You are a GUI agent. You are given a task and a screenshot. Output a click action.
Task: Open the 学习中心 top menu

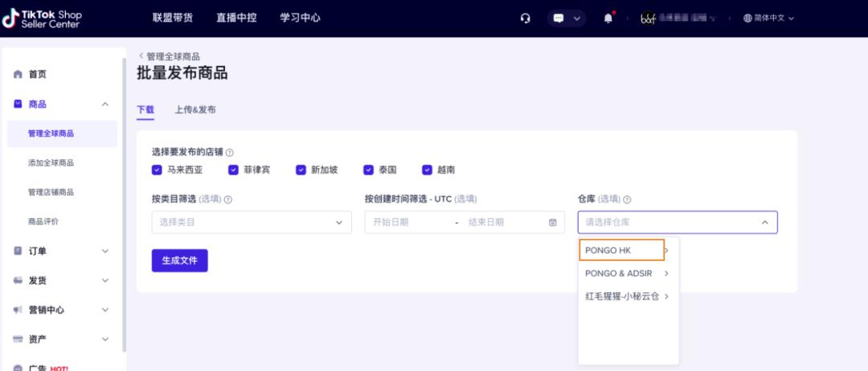300,18
